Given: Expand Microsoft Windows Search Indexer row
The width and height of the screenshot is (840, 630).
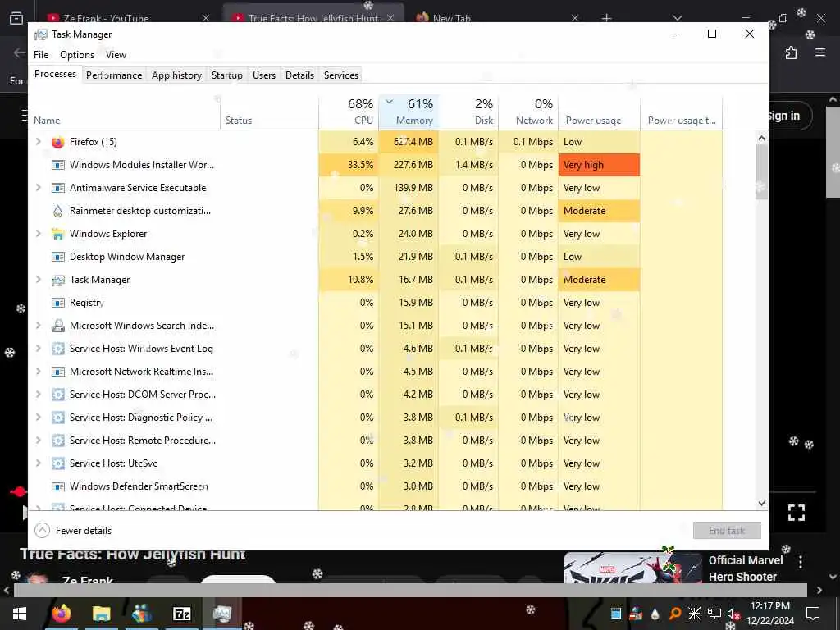Looking at the screenshot, I should [38, 325].
